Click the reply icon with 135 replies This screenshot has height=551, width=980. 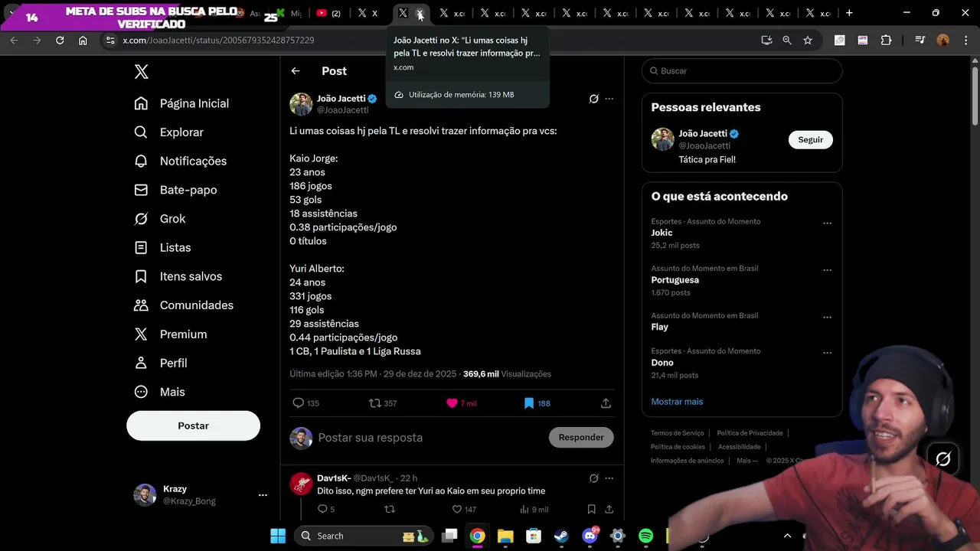(305, 403)
